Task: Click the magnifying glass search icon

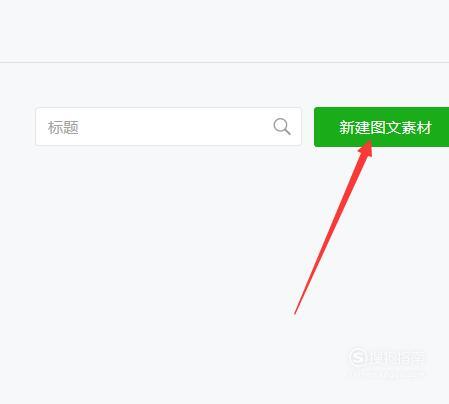Action: (282, 127)
